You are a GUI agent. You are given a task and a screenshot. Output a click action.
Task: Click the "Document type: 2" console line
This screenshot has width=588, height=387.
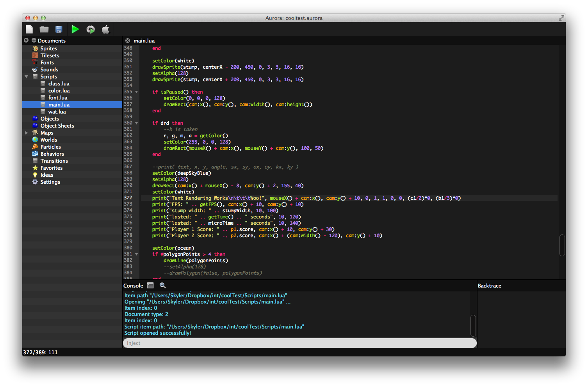(146, 314)
